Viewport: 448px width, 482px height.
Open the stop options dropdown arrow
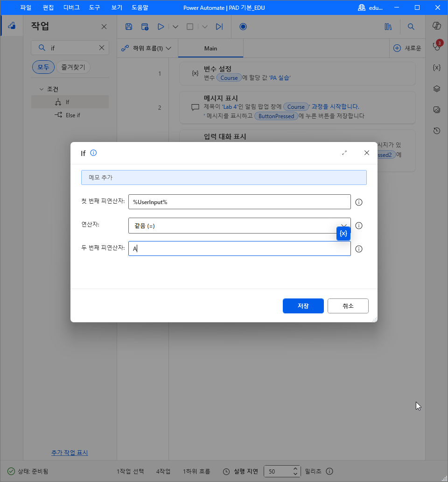point(205,27)
